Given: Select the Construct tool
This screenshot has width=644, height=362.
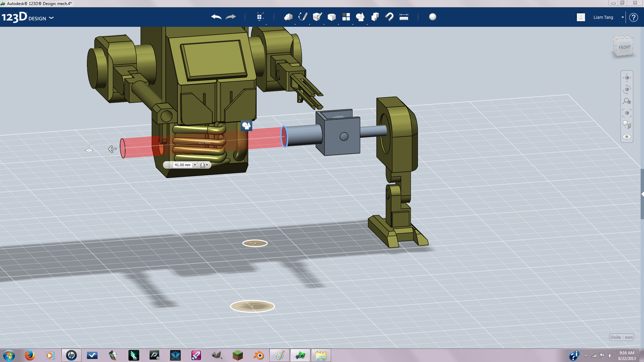Looking at the screenshot, I should pos(317,17).
